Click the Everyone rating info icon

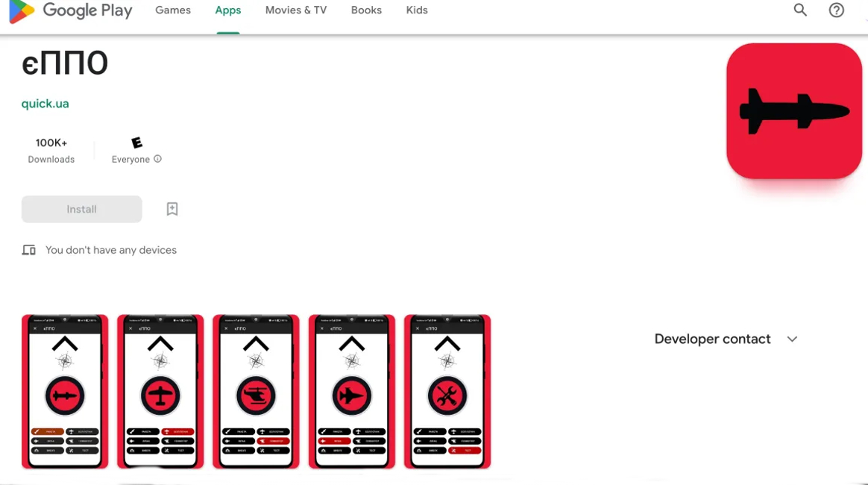(157, 159)
